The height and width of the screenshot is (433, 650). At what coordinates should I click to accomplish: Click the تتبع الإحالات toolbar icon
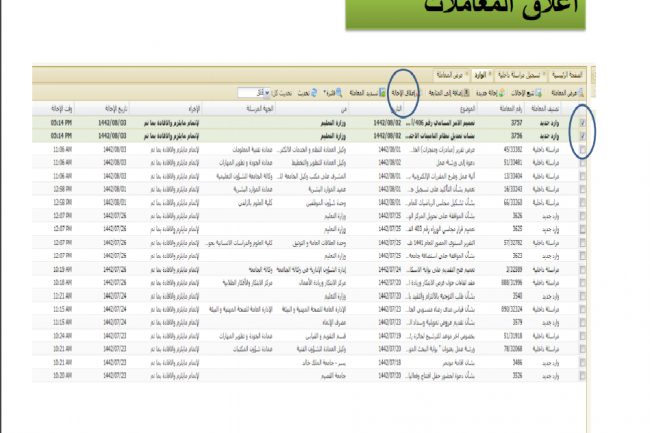pos(538,93)
